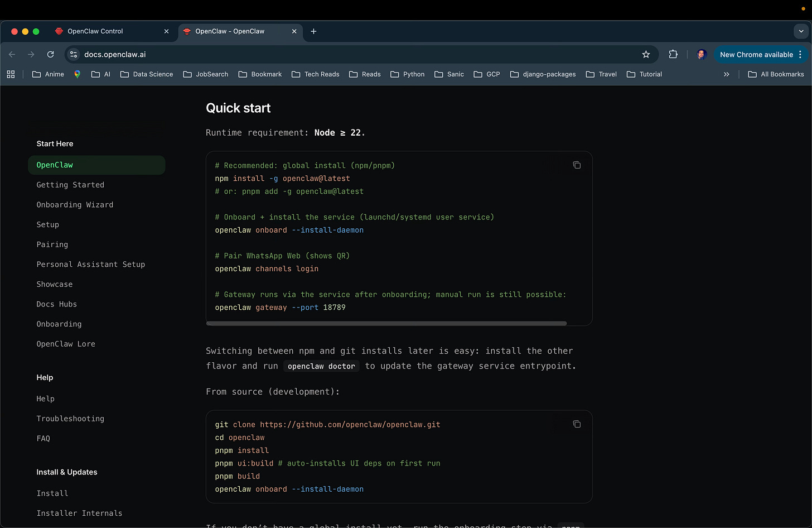812x528 pixels.
Task: Copy the git clone code block
Action: pos(577,424)
